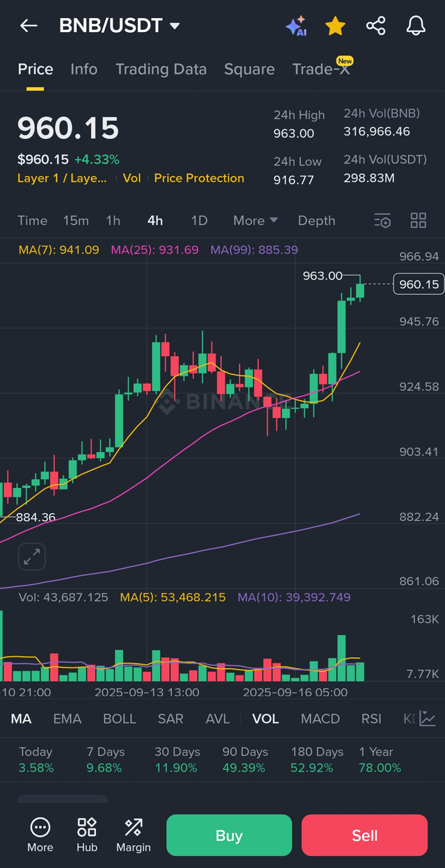
Task: Toggle the MA main indicator
Action: (21, 718)
